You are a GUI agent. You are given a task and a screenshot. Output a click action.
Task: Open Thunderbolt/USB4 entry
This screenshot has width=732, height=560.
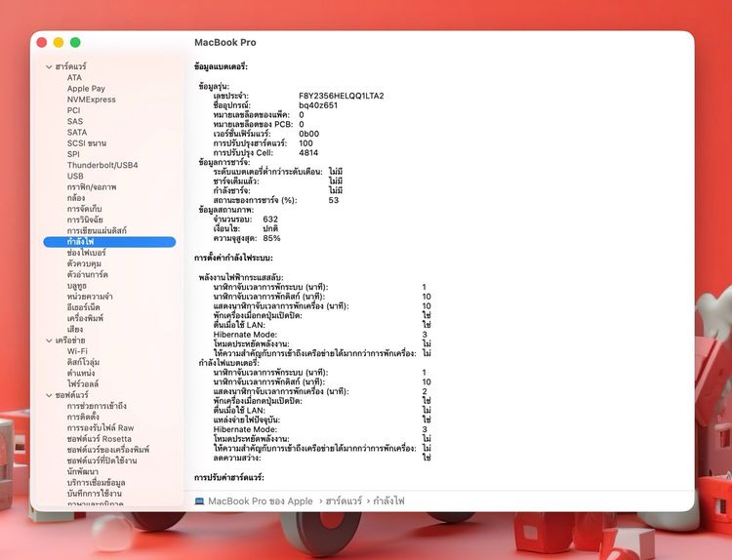[102, 165]
